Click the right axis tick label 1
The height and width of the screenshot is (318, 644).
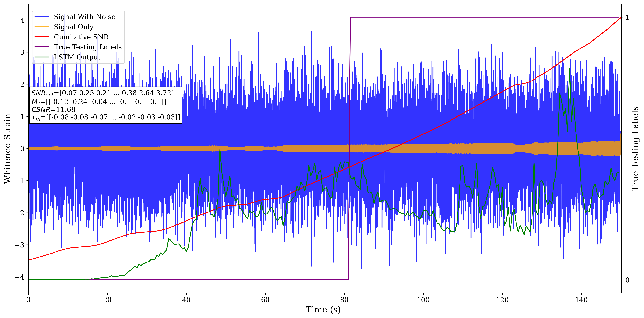[627, 17]
